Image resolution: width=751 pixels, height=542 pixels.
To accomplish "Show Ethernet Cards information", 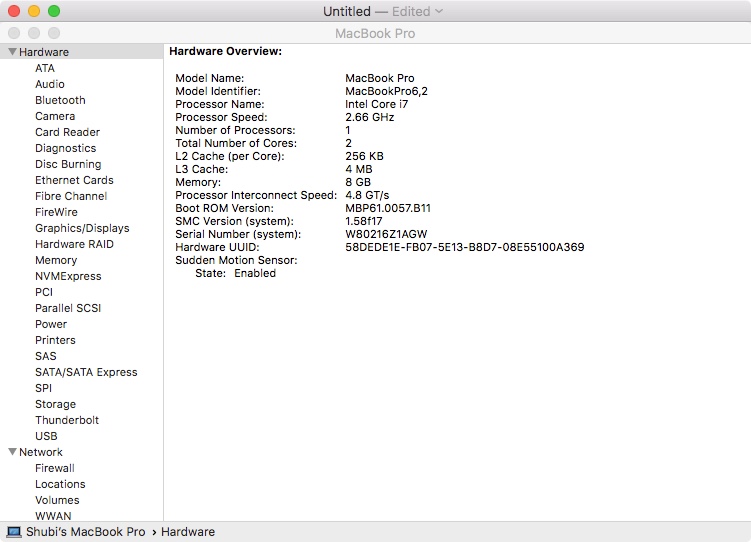I will (x=74, y=180).
